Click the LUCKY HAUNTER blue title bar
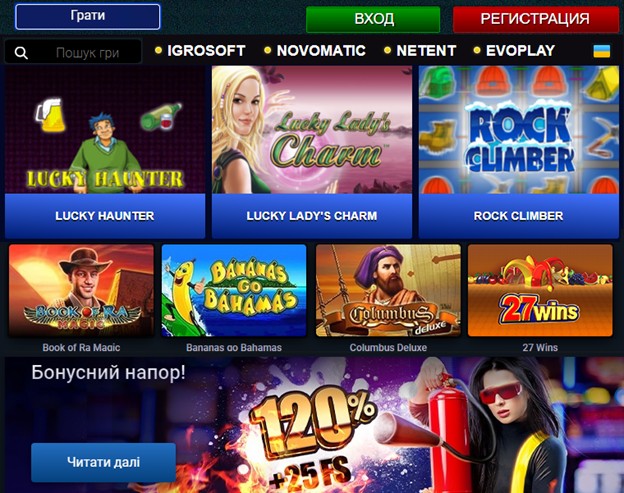This screenshot has width=624, height=493. pos(105,216)
